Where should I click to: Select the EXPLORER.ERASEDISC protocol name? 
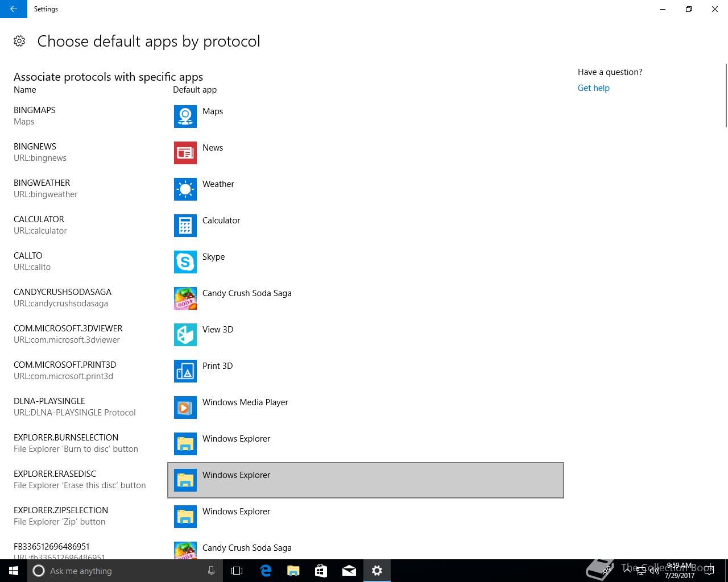[x=55, y=474]
